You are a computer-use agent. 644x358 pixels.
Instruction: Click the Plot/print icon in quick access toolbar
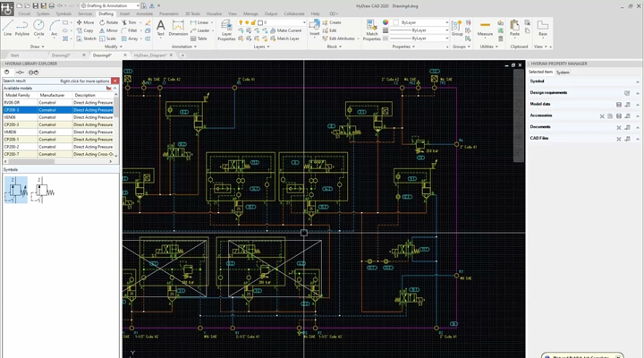[x=51, y=5]
